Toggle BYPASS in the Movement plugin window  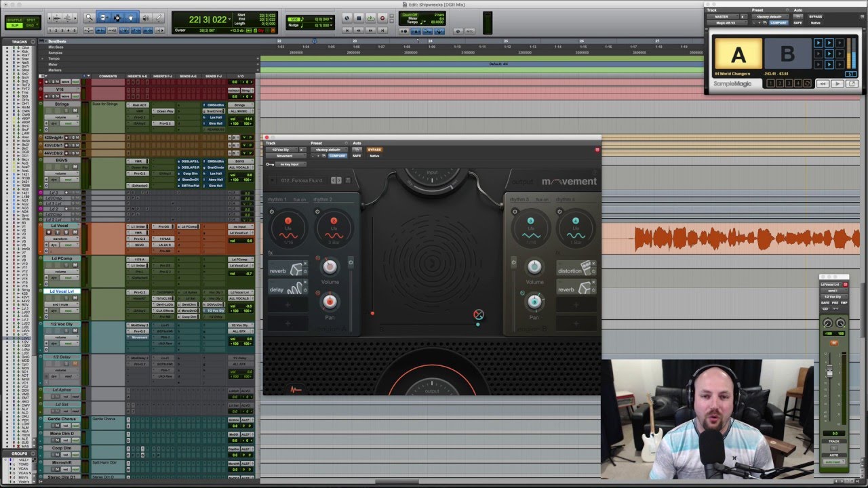[374, 149]
